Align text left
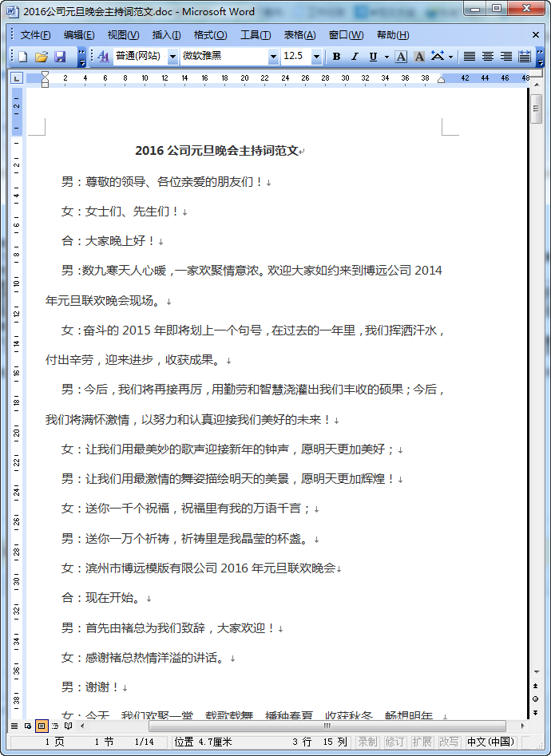The height and width of the screenshot is (756, 551). 469,57
